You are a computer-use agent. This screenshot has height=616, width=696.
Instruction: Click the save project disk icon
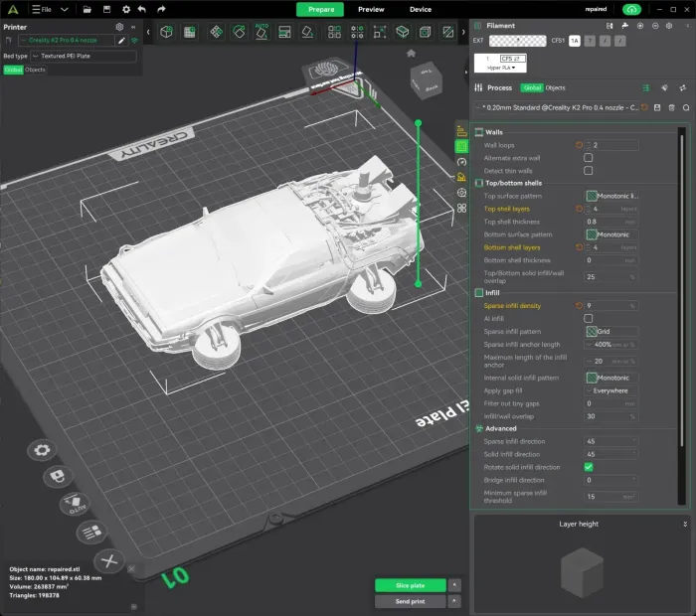point(106,9)
